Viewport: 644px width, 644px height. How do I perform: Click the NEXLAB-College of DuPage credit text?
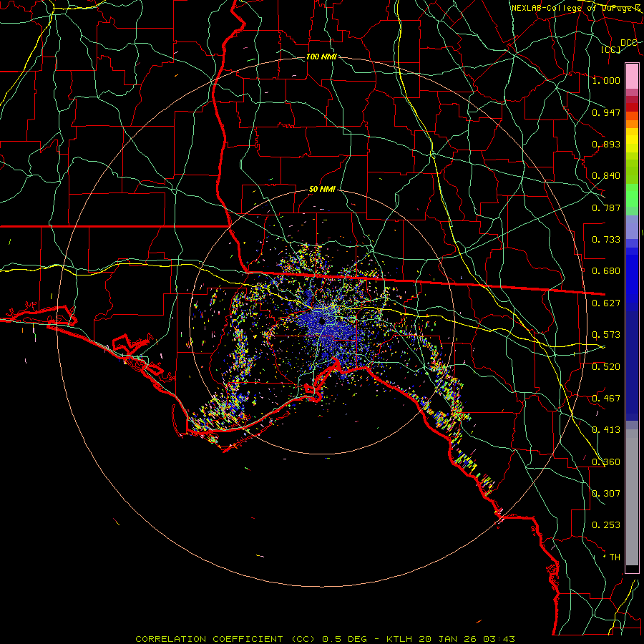pos(577,8)
